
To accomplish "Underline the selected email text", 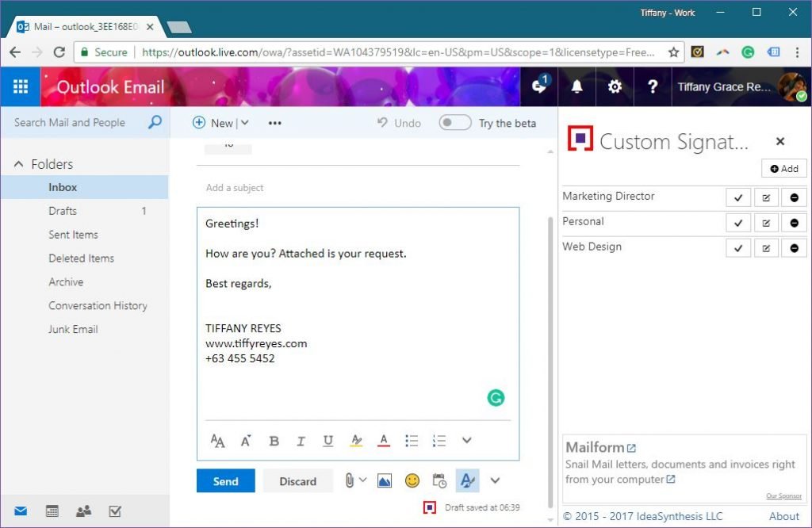I will (x=327, y=440).
